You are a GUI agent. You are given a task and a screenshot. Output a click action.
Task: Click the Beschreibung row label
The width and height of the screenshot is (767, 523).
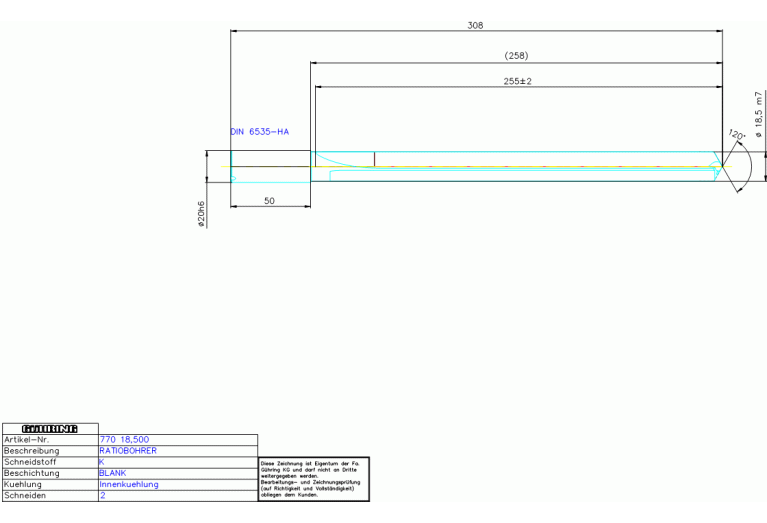click(x=32, y=451)
